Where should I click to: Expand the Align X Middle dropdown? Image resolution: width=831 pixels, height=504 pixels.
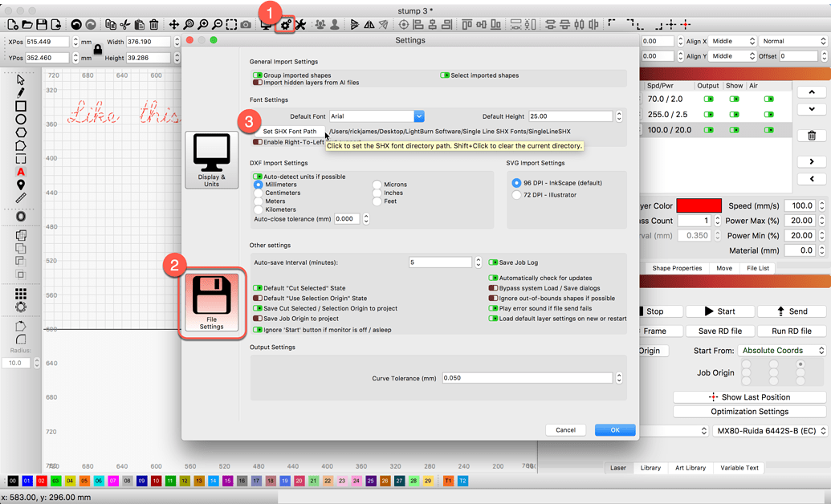[x=734, y=41]
